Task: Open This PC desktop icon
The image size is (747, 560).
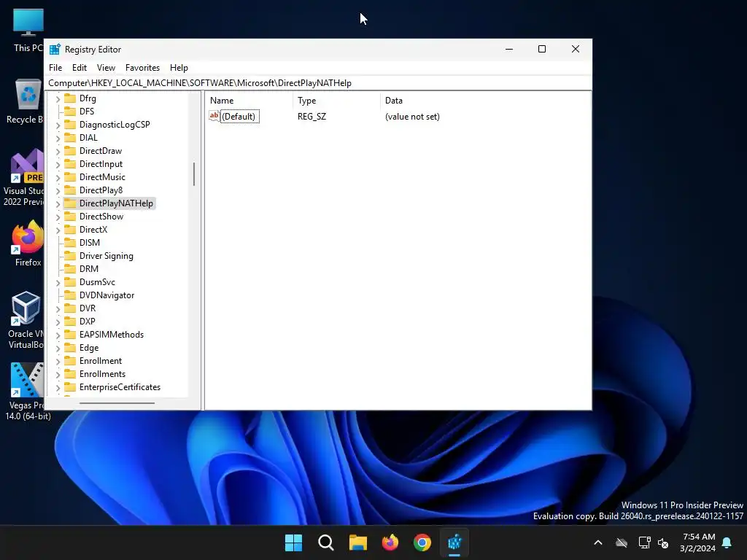Action: (x=28, y=30)
